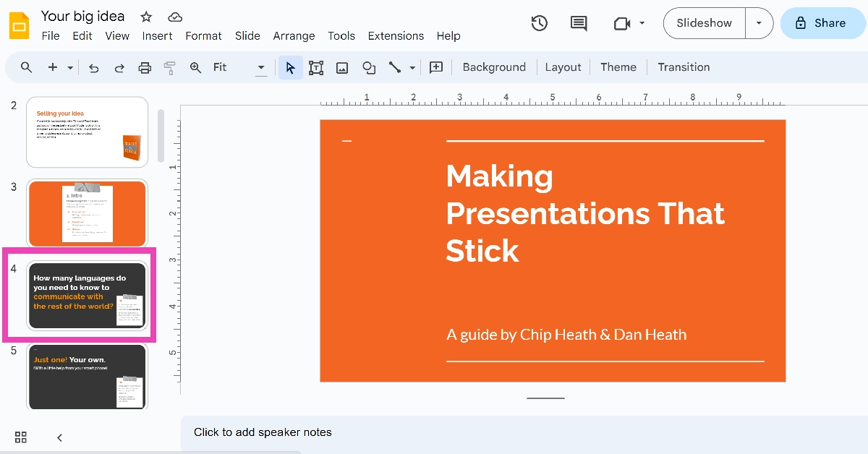Image resolution: width=868 pixels, height=454 pixels.
Task: Open the Arrange menu
Action: point(294,36)
